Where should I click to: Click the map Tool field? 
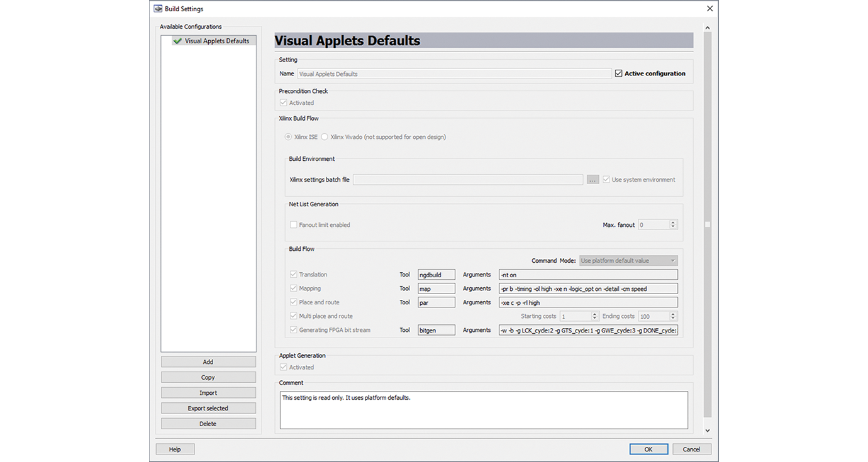tap(436, 289)
